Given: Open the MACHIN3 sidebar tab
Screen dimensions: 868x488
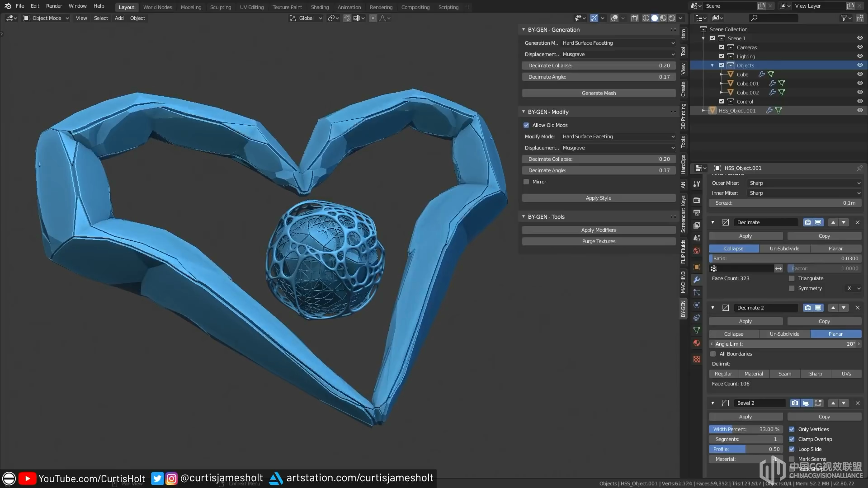Looking at the screenshot, I should [x=683, y=282].
